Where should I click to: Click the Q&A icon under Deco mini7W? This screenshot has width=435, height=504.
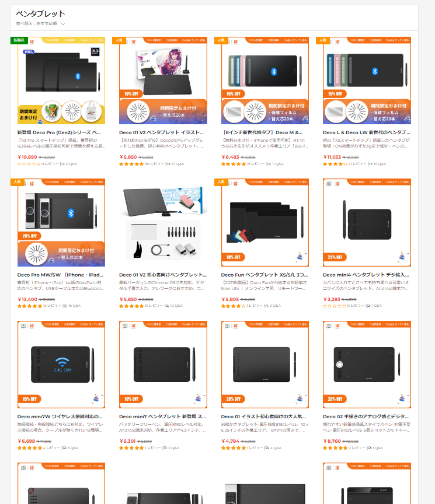pos(64,448)
